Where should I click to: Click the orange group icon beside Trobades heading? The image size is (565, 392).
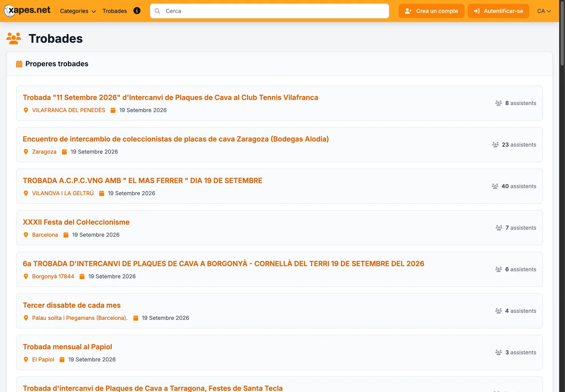[x=14, y=38]
